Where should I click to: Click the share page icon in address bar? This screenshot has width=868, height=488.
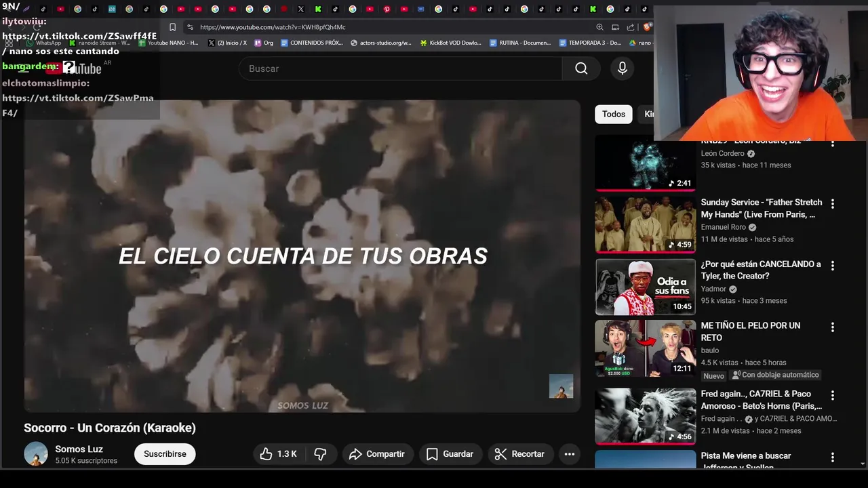[x=631, y=27]
